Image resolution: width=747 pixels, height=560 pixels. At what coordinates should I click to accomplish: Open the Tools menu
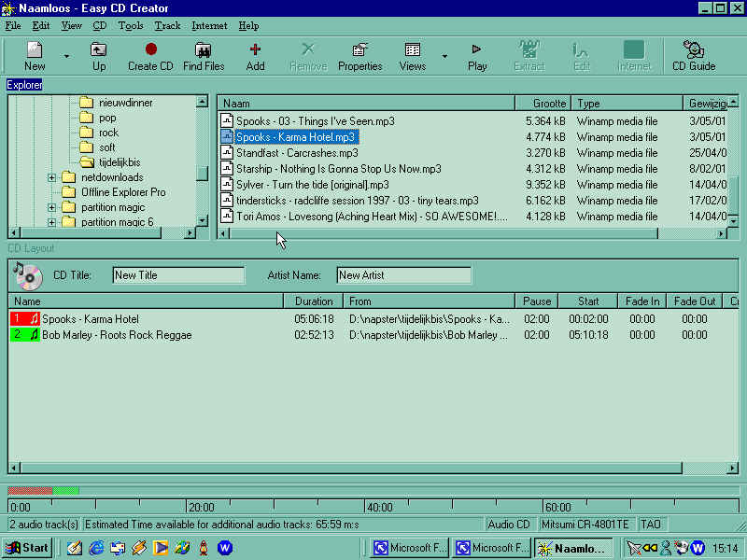click(x=131, y=26)
